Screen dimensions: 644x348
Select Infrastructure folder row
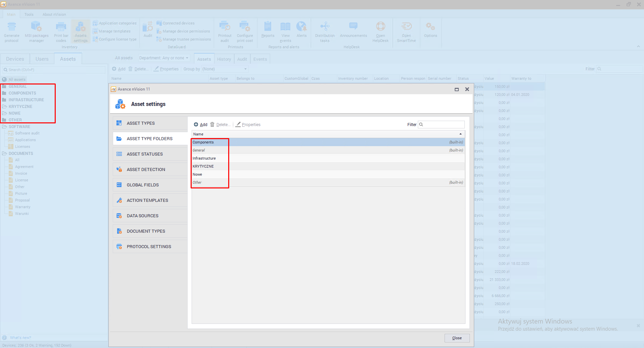pyautogui.click(x=204, y=158)
